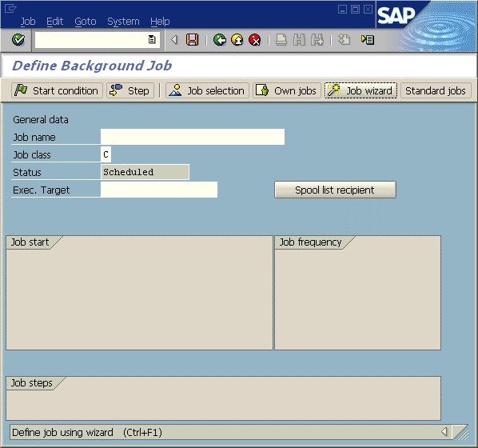Open the Job menu

pyautogui.click(x=28, y=22)
